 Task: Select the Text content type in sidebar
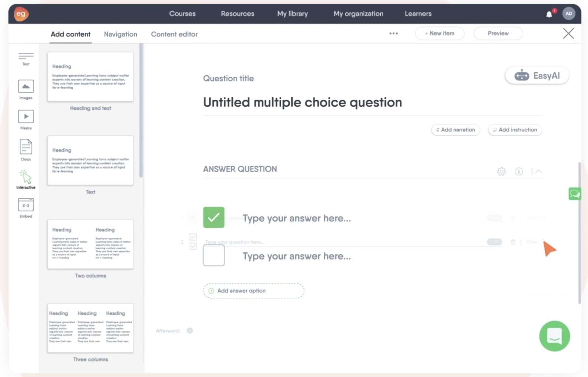point(26,59)
